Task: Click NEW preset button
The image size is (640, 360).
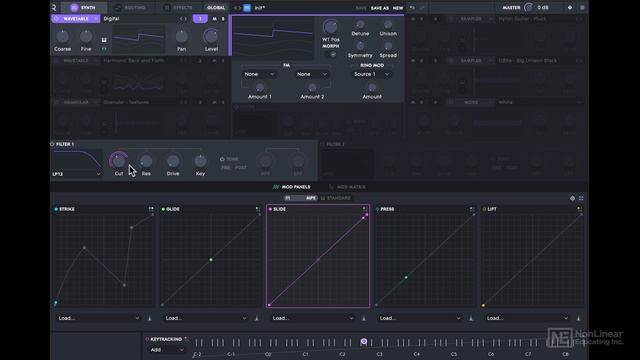Action: (398, 8)
